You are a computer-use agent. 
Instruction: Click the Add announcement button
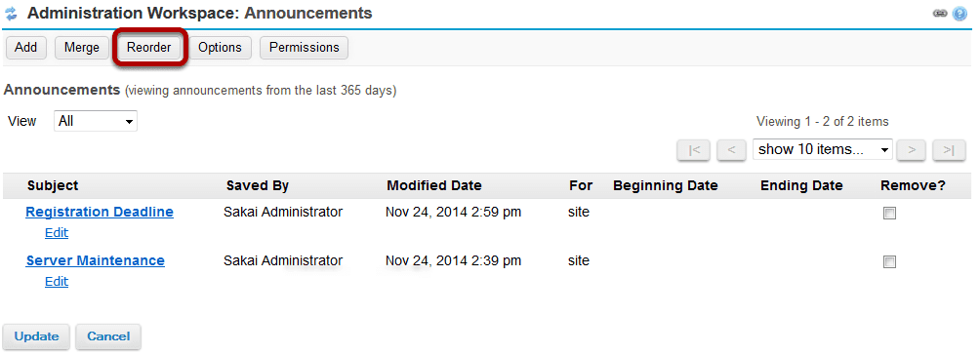point(25,48)
